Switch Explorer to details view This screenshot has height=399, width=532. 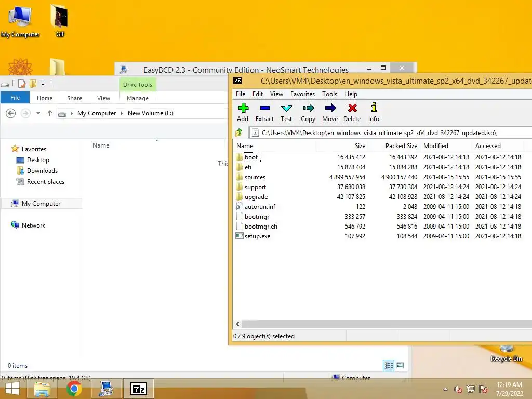389,365
